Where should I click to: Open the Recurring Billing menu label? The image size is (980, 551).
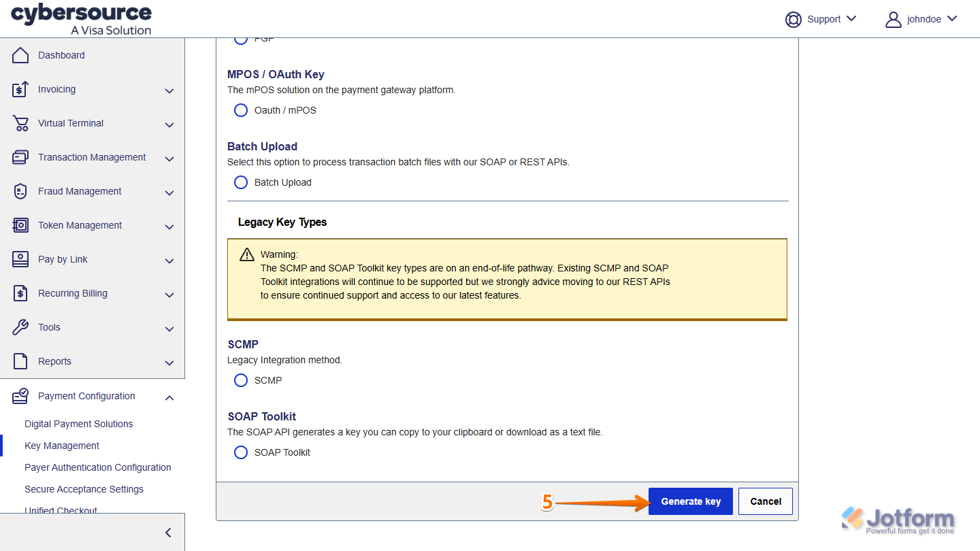tap(73, 293)
